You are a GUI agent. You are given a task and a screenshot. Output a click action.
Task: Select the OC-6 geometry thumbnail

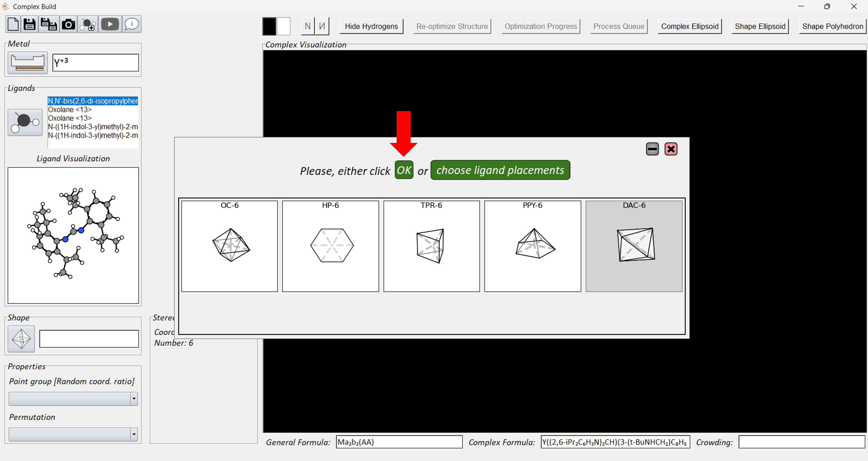pyautogui.click(x=229, y=246)
